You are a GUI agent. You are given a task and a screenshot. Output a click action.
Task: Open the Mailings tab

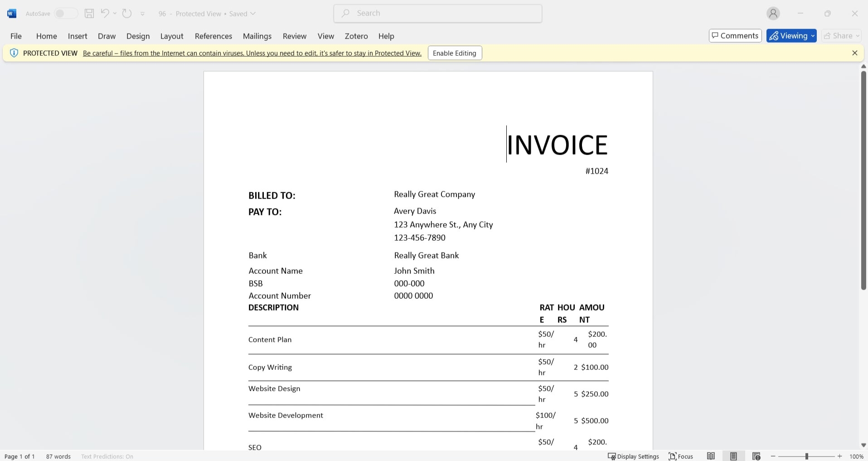pos(257,36)
